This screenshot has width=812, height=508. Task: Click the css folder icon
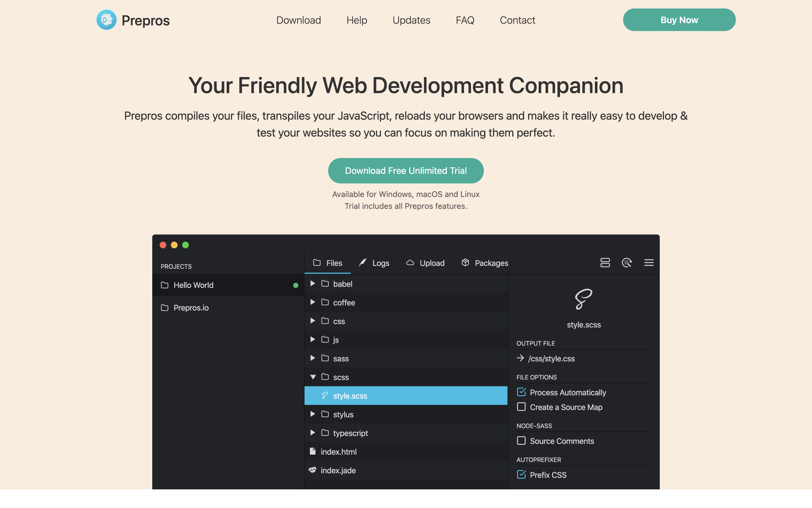point(325,321)
